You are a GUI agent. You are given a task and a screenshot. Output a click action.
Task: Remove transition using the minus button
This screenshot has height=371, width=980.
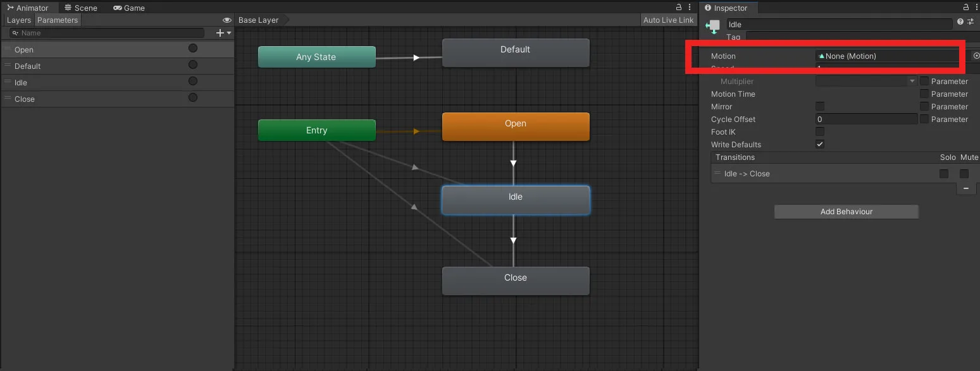click(x=965, y=188)
